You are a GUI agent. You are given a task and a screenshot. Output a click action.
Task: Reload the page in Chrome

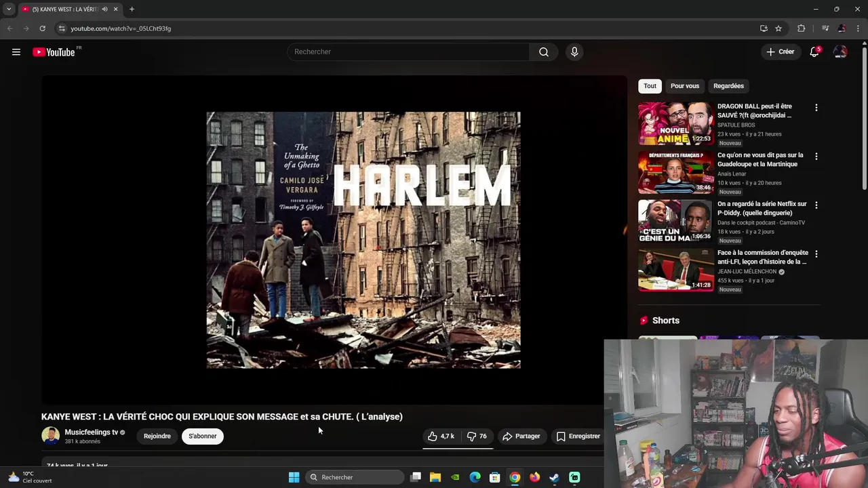click(42, 28)
